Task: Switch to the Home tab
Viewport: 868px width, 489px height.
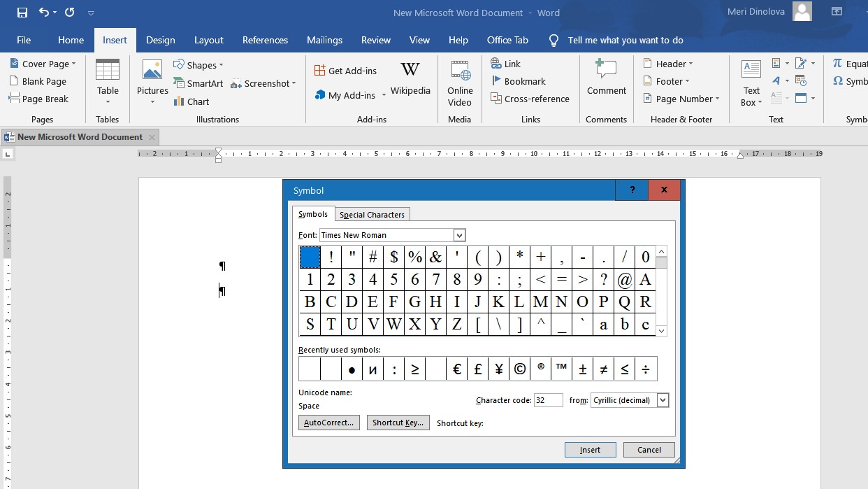Action: pos(71,40)
